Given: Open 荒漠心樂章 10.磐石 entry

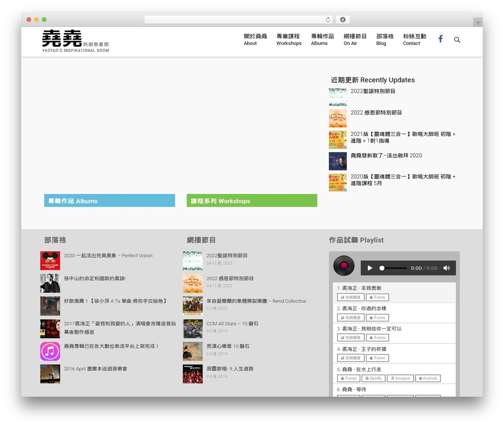Looking at the screenshot, I should click(228, 346).
